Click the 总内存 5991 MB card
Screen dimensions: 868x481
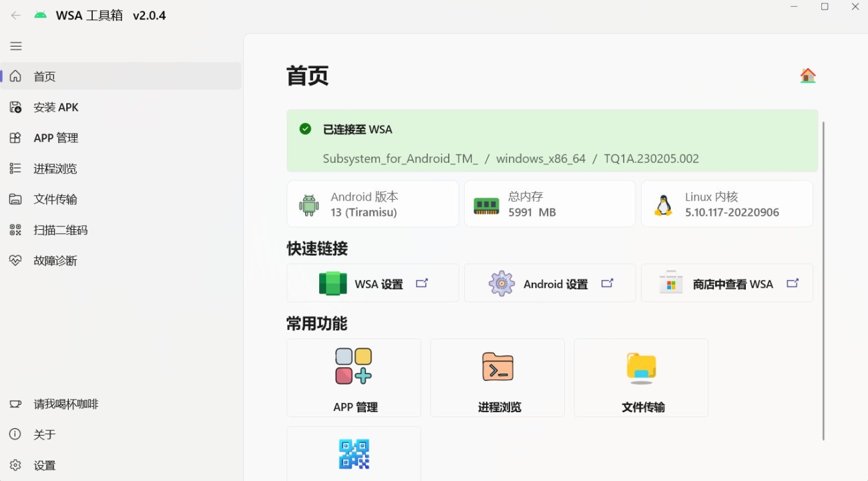coord(550,204)
